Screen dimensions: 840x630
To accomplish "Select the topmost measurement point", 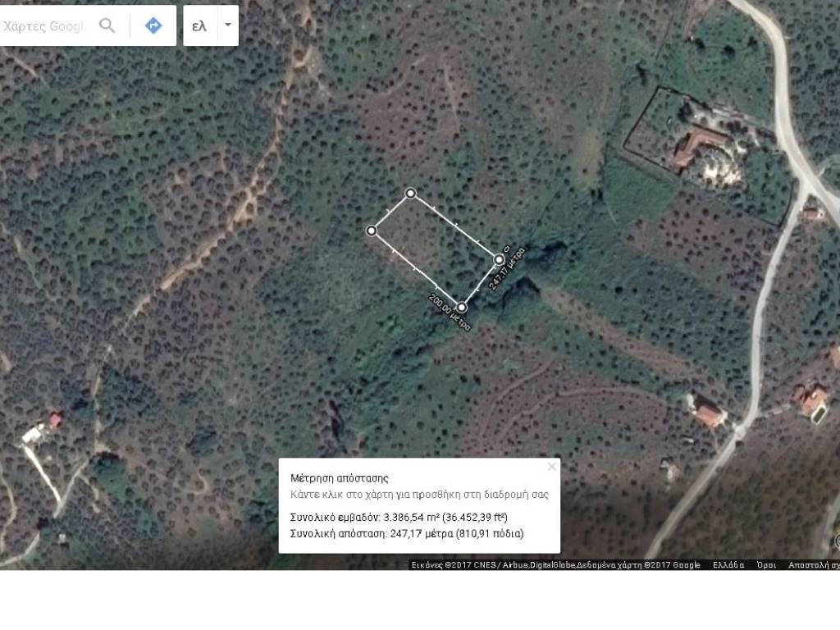I will 410,194.
